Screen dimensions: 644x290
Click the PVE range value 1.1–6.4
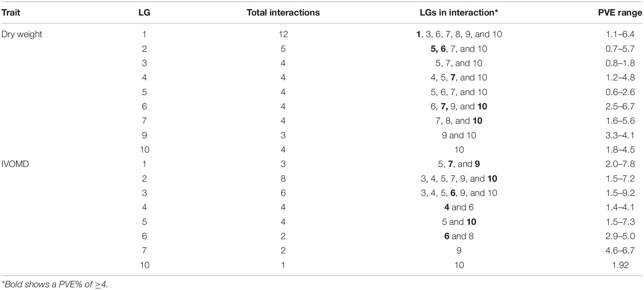[x=620, y=34]
